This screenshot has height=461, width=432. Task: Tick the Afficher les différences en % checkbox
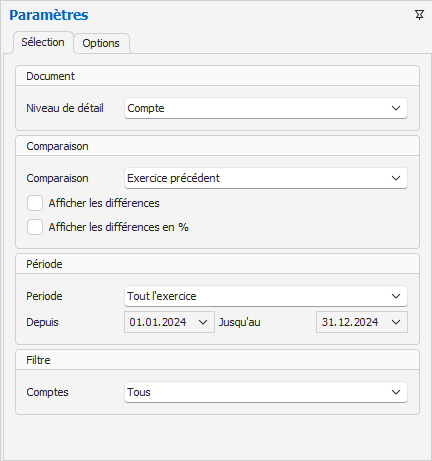[35, 227]
